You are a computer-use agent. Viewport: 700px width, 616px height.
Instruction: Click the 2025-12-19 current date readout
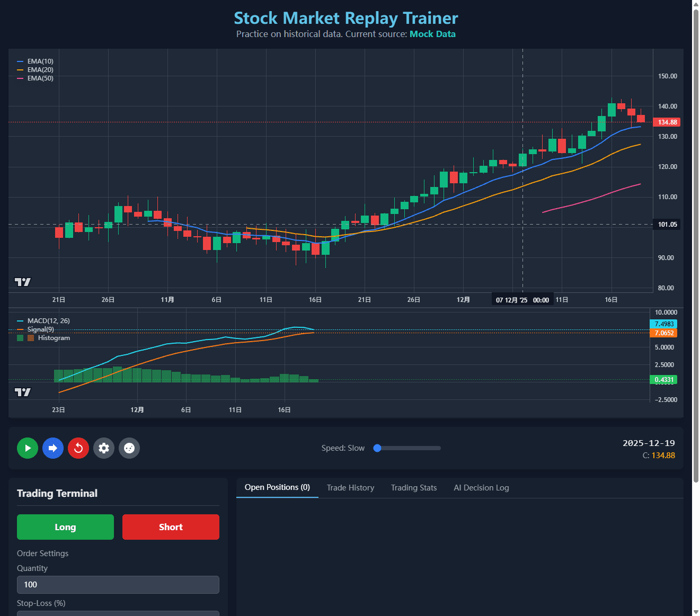(649, 443)
